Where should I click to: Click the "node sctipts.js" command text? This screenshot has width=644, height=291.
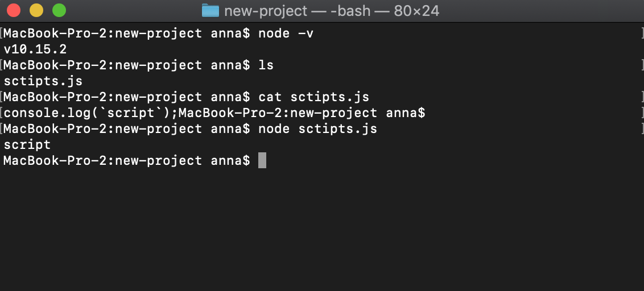(x=317, y=129)
